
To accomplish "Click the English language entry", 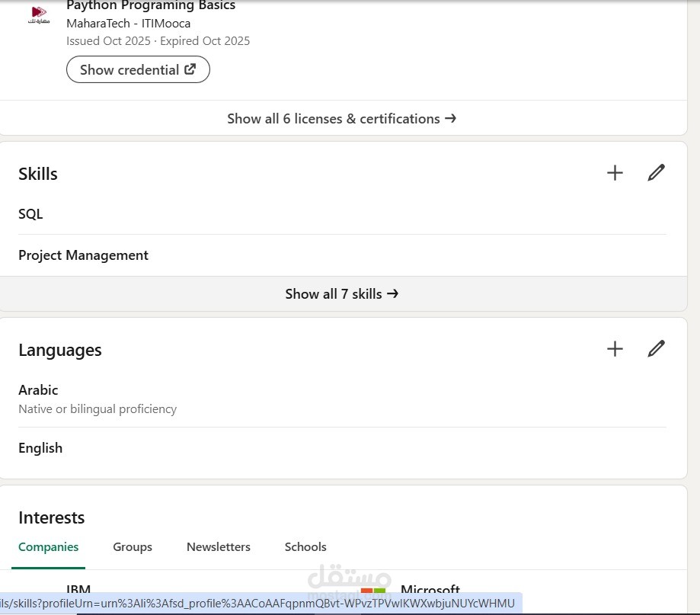I will [40, 448].
